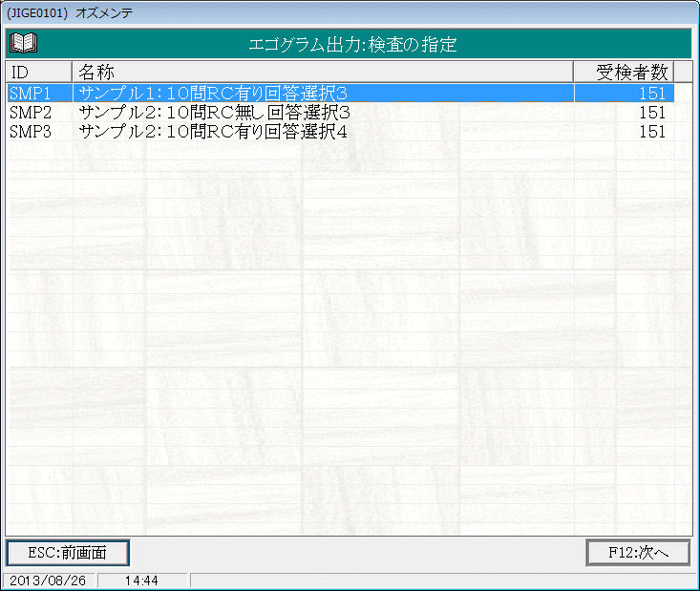700x591 pixels.
Task: Click the 151 count in SMP3 row
Action: click(652, 132)
